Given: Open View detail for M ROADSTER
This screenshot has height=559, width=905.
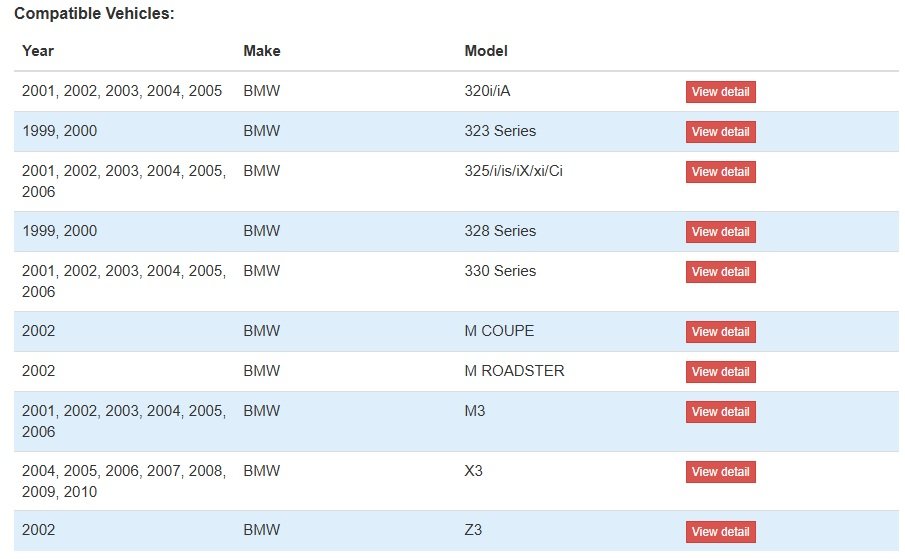Looking at the screenshot, I should point(720,372).
